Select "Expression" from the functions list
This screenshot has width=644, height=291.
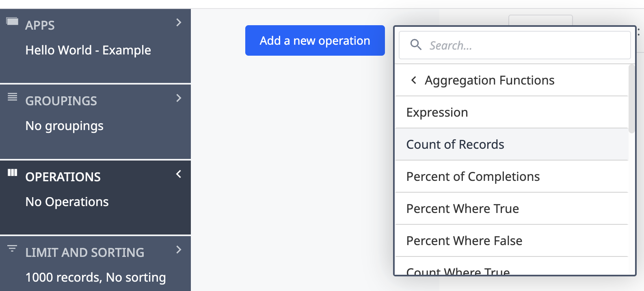pyautogui.click(x=437, y=112)
